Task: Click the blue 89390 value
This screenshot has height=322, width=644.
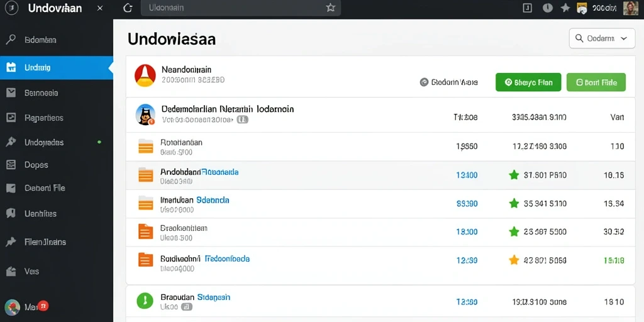Action: pos(467,203)
